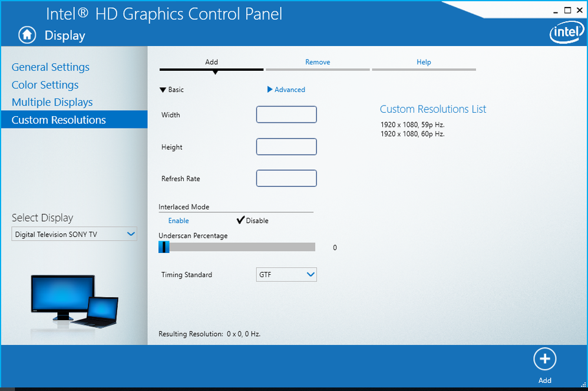Switch to the Remove tab
This screenshot has height=391, width=588.
(x=318, y=63)
